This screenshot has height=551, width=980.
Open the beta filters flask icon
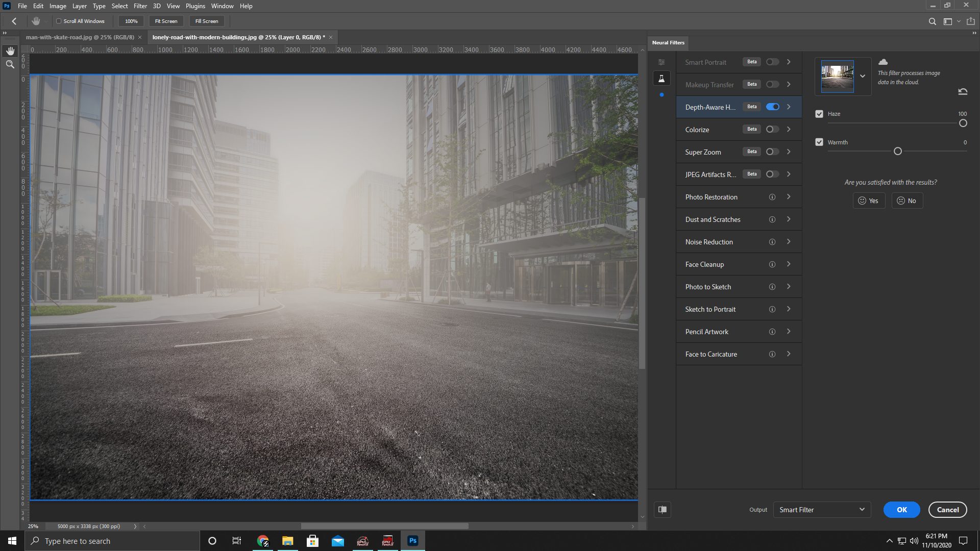click(661, 79)
